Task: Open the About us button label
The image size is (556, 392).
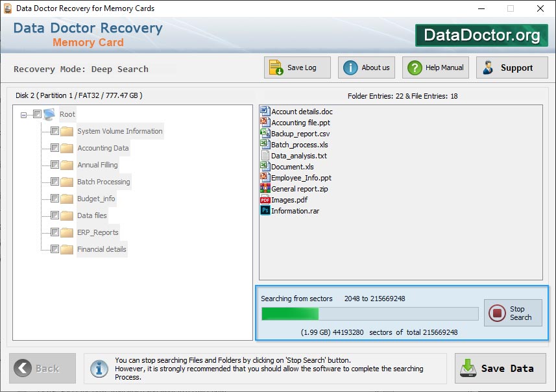Action: point(376,67)
